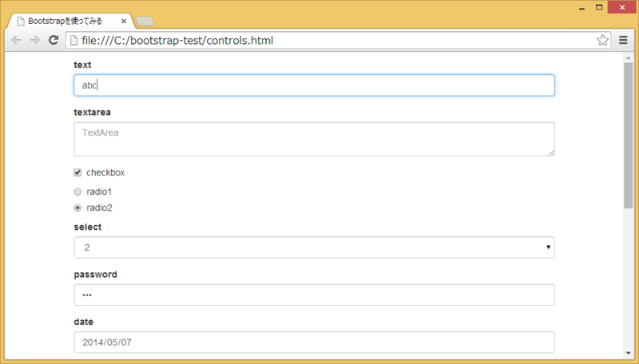This screenshot has height=364, width=639.
Task: Open the Chrome hamburger menu
Action: [x=623, y=40]
